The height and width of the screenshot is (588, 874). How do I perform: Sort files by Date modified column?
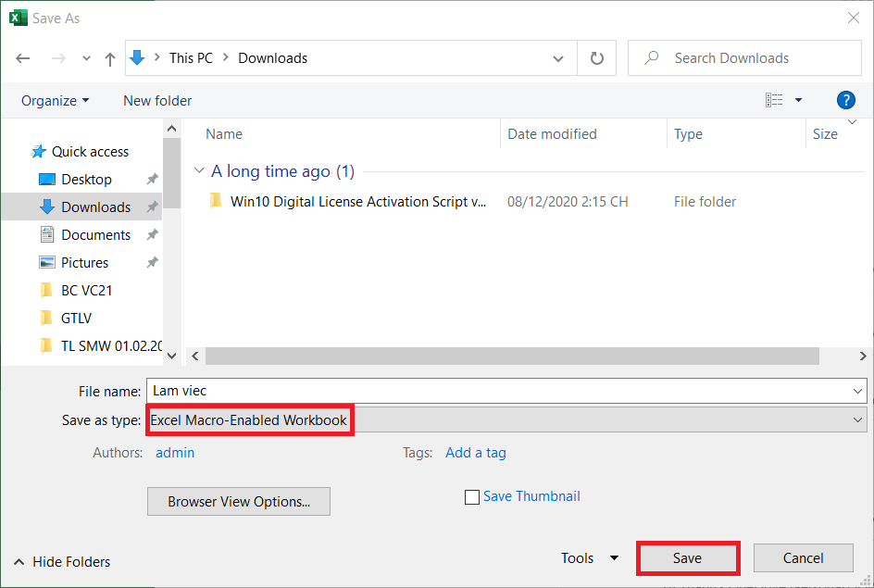coord(552,134)
